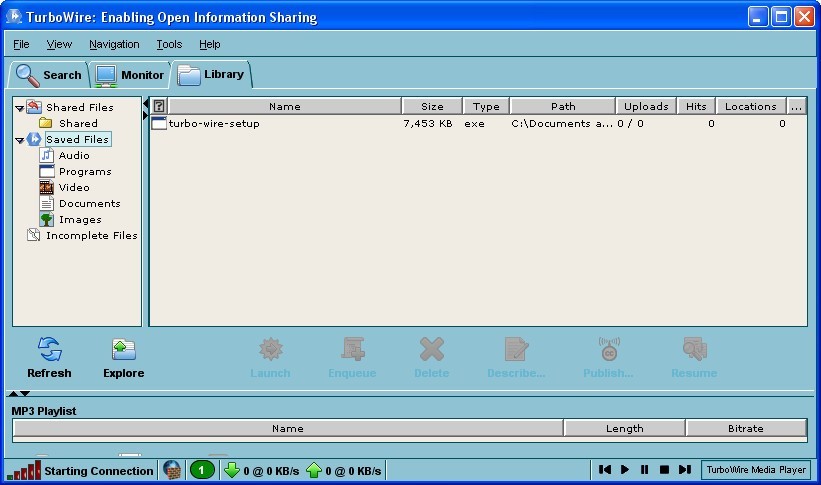Click the green connections count indicator
The image size is (821, 485).
(x=202, y=470)
